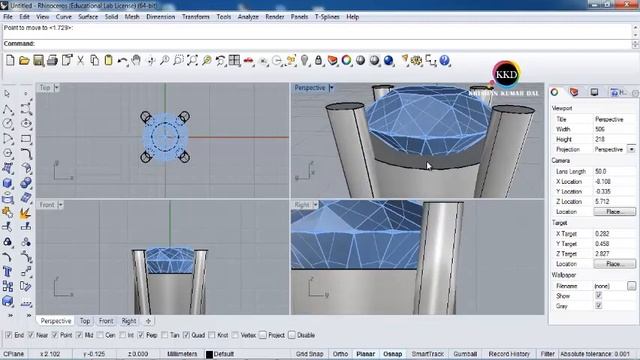Activate the Pan hand tool
The width and height of the screenshot is (640, 360).
[x=136, y=61]
